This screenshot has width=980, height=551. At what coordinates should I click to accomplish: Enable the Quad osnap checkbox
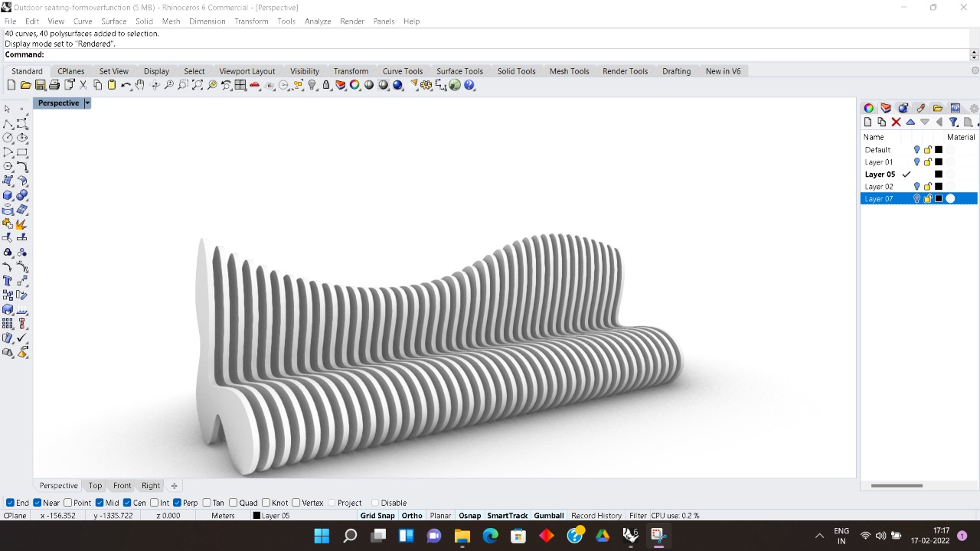point(234,503)
